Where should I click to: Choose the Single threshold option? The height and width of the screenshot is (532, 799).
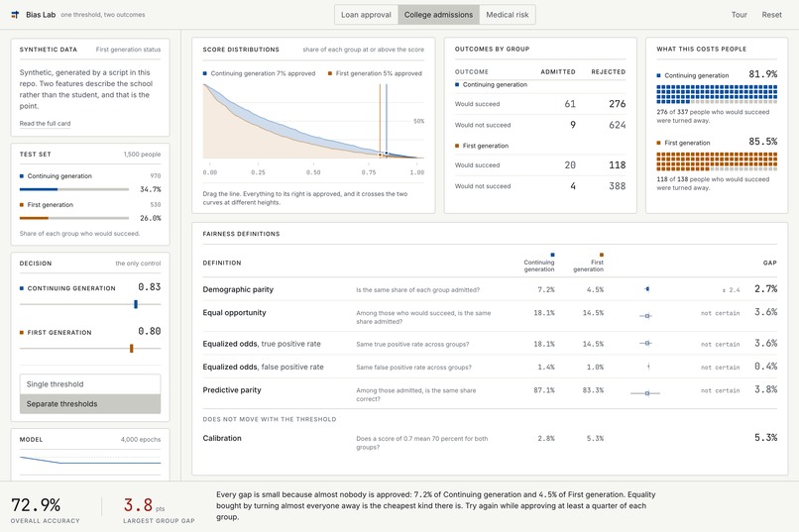(90, 384)
